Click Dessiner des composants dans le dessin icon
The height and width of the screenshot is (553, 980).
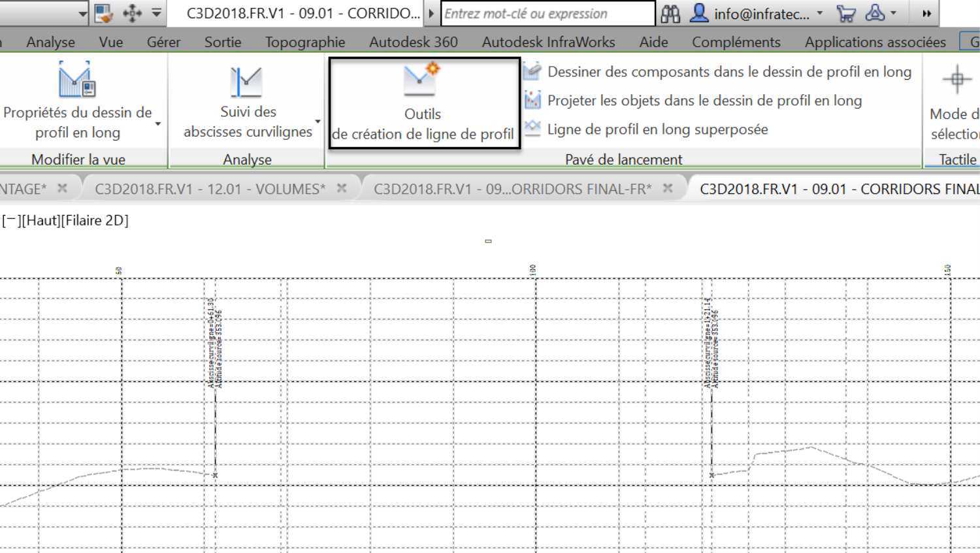[x=532, y=71]
